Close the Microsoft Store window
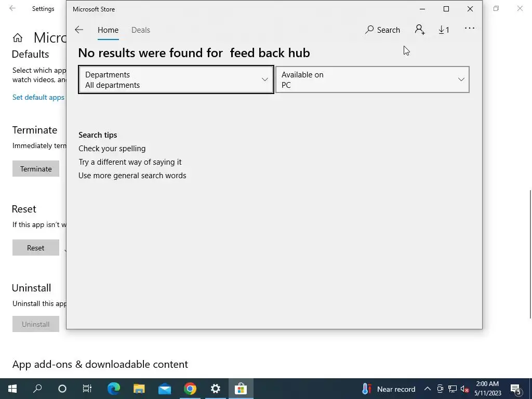 click(470, 9)
